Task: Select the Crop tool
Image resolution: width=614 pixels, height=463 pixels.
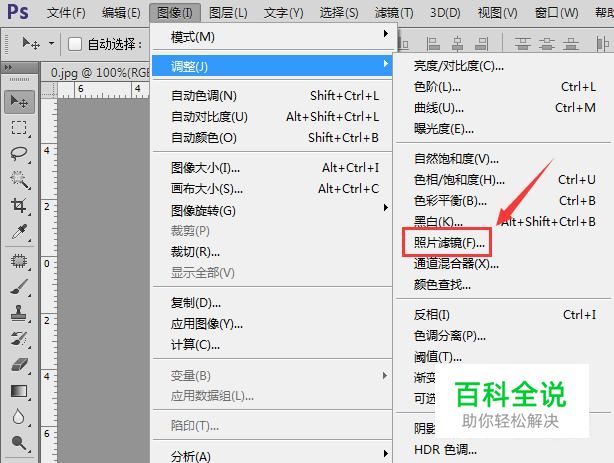Action: pos(19,205)
